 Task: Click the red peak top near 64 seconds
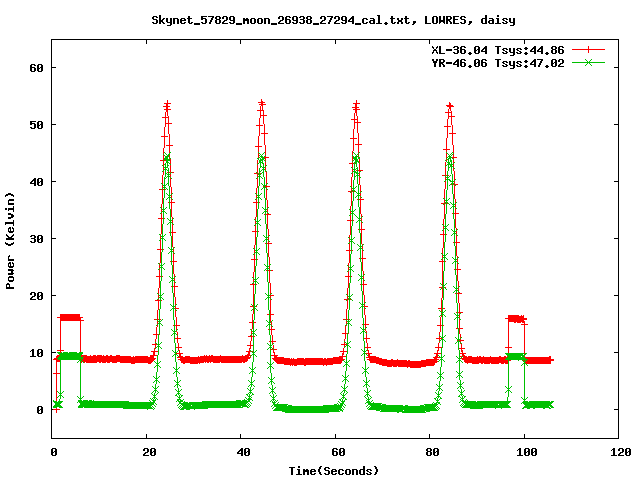point(356,106)
